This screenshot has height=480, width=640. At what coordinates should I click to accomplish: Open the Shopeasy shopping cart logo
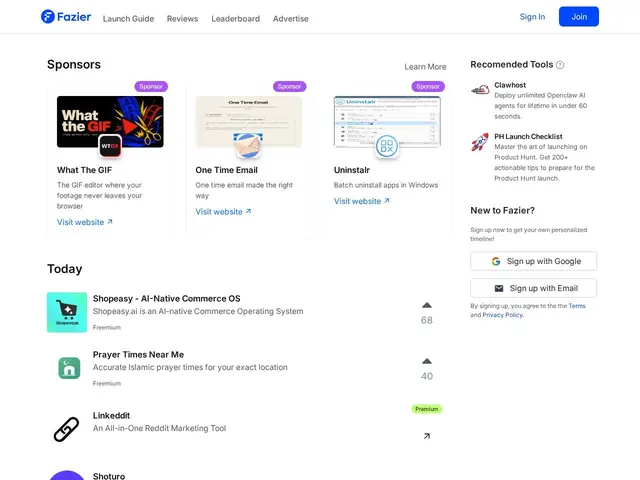point(67,312)
